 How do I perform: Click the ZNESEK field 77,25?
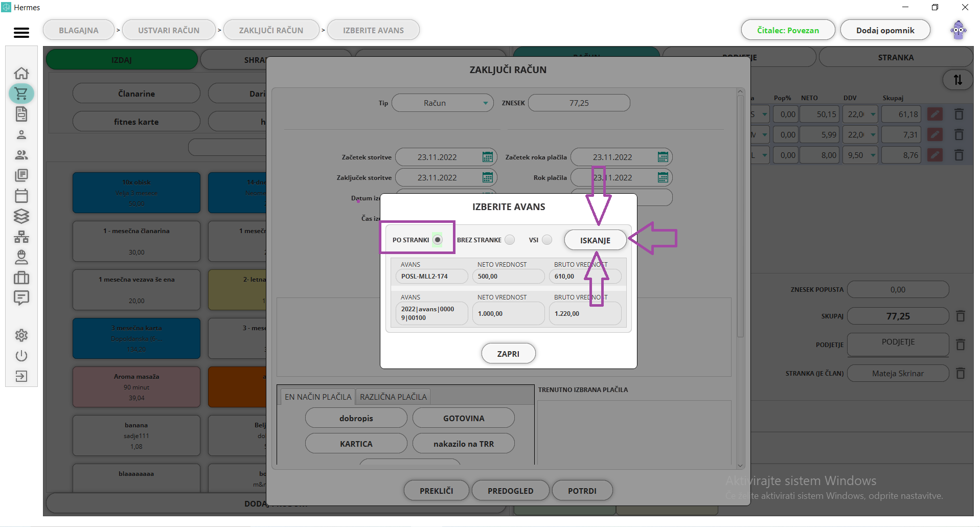click(579, 103)
